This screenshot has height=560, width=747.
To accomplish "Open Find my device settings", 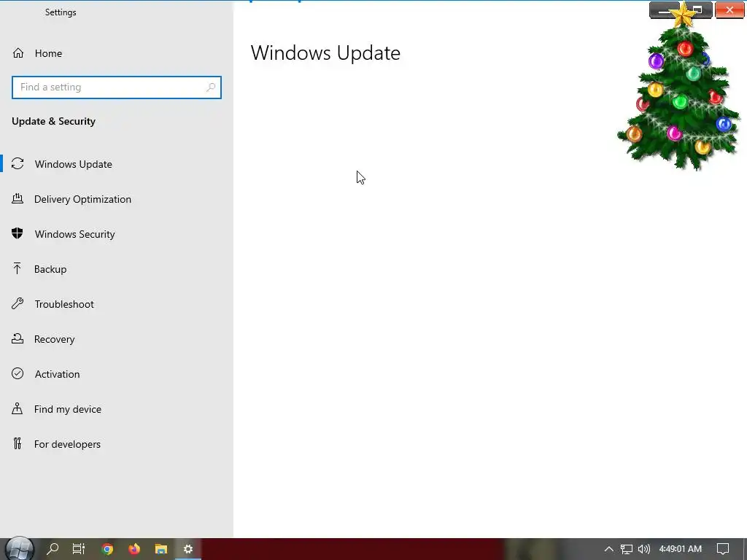I will [x=68, y=409].
